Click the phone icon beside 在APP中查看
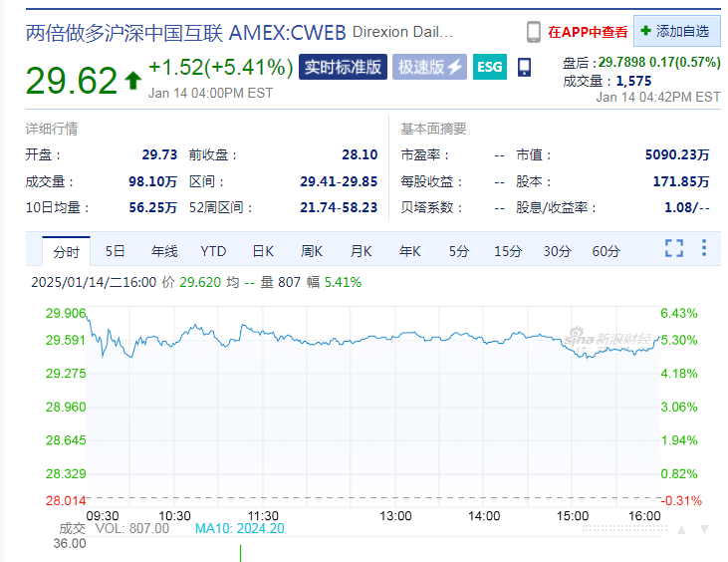Viewport: 728px width, 562px height. point(534,32)
